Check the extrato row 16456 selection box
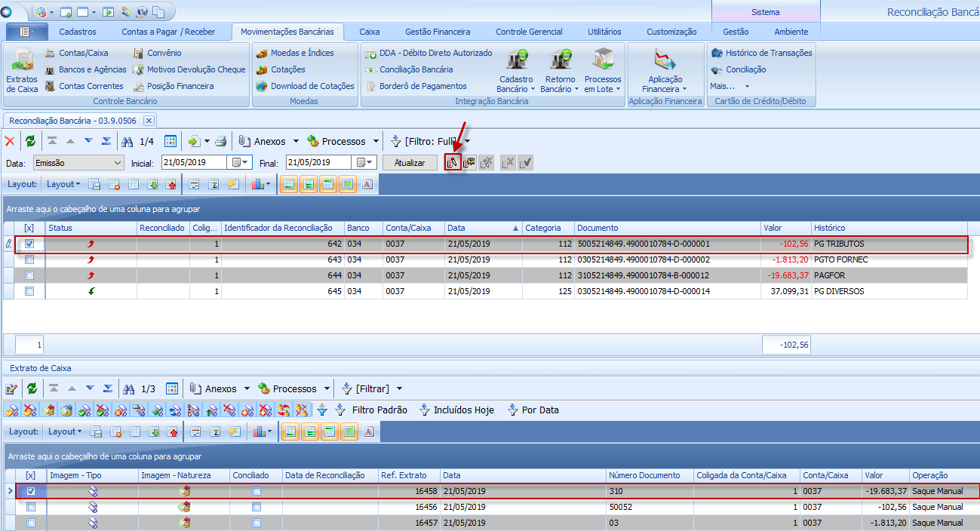 click(x=30, y=507)
